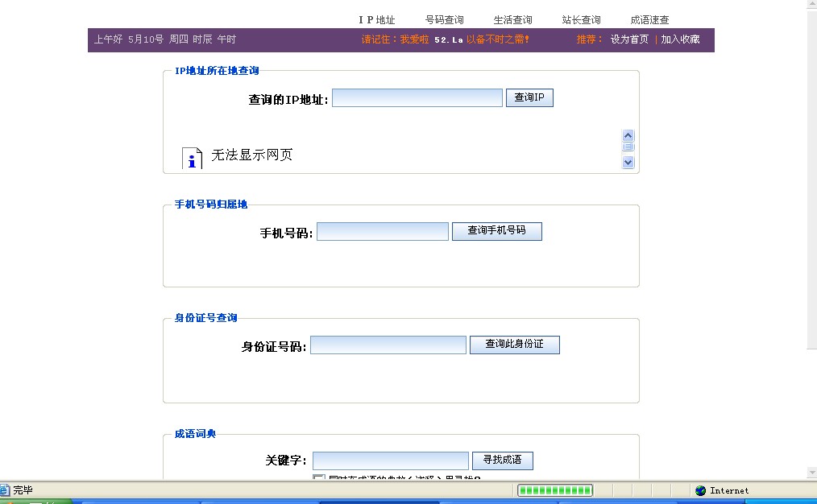The image size is (817, 504).
Task: Click the 设为首页 link
Action: (628, 39)
